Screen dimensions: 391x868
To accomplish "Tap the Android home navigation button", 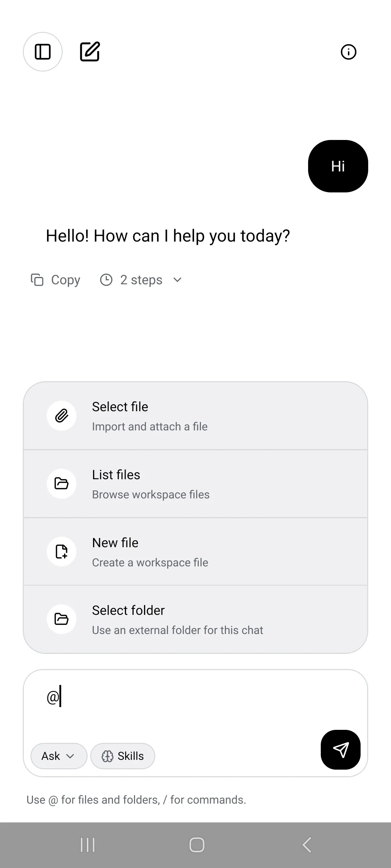I will tap(197, 845).
